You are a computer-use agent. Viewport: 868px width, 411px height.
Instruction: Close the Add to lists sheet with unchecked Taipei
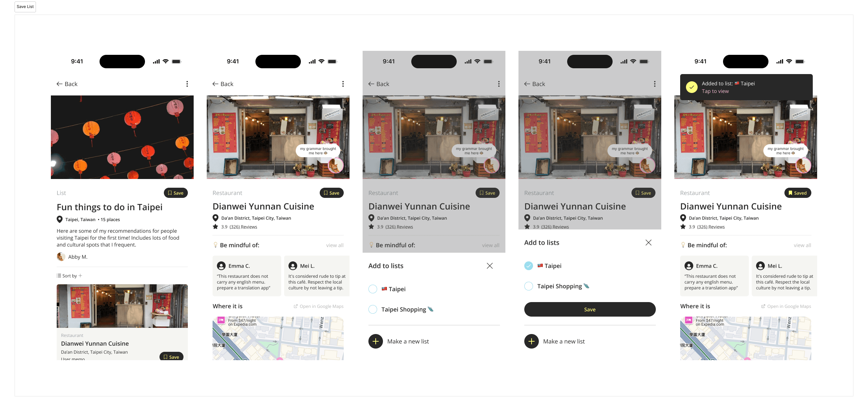coord(489,266)
